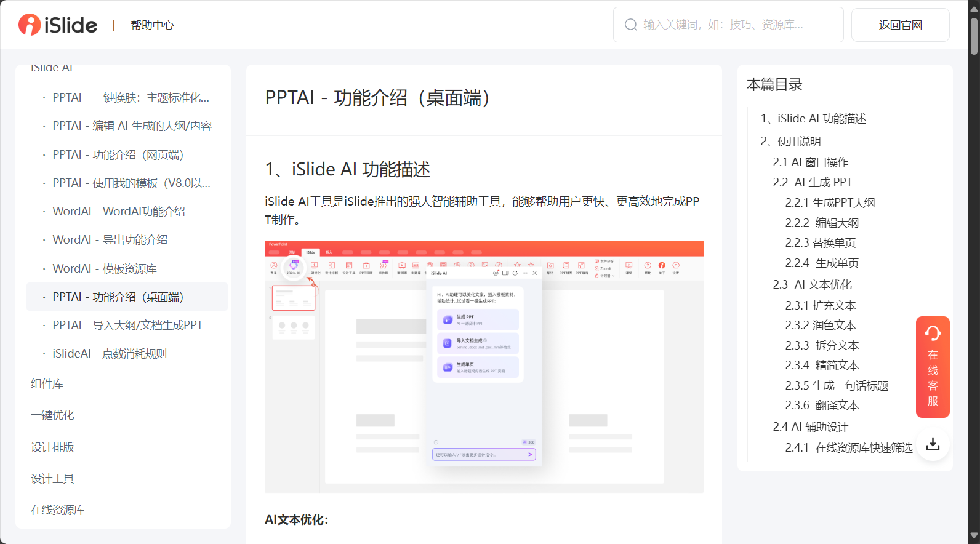Jump to 2.3.3 拆分文本
The image size is (980, 544).
pos(822,345)
